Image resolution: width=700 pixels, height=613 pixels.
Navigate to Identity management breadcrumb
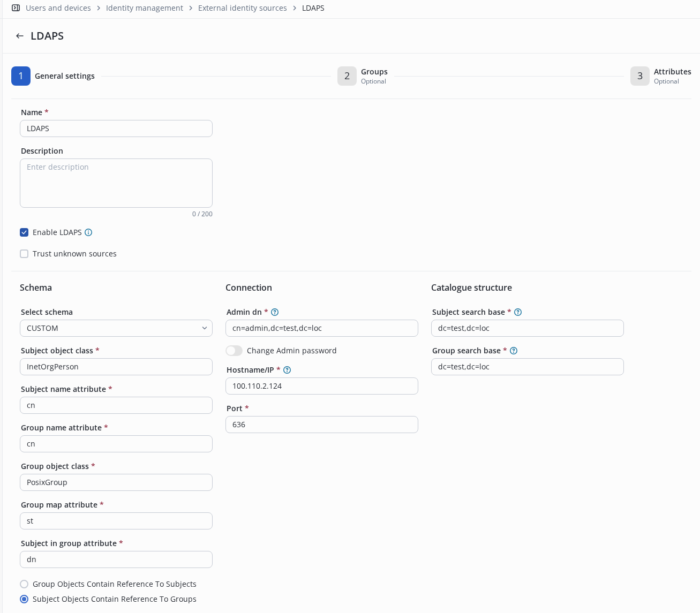coord(144,8)
